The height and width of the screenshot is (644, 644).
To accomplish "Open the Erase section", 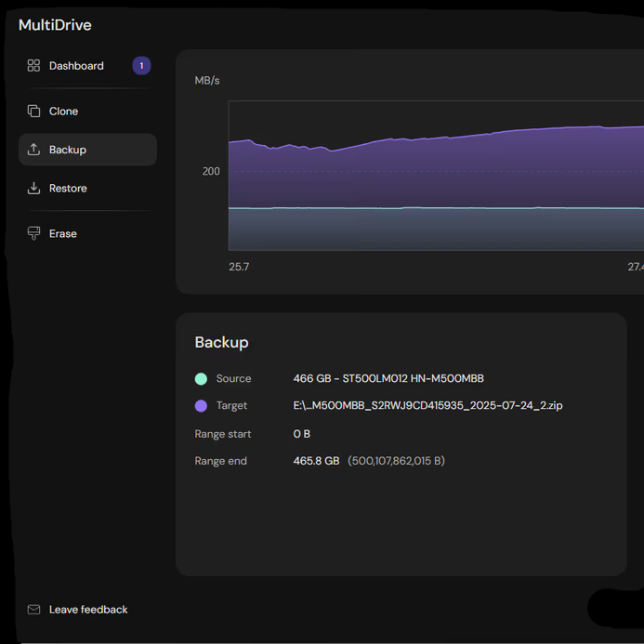I will click(x=63, y=234).
